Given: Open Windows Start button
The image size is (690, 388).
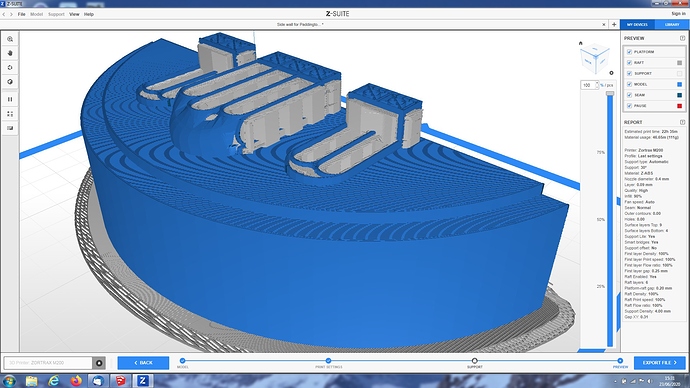Looking at the screenshot, I should 9,381.
